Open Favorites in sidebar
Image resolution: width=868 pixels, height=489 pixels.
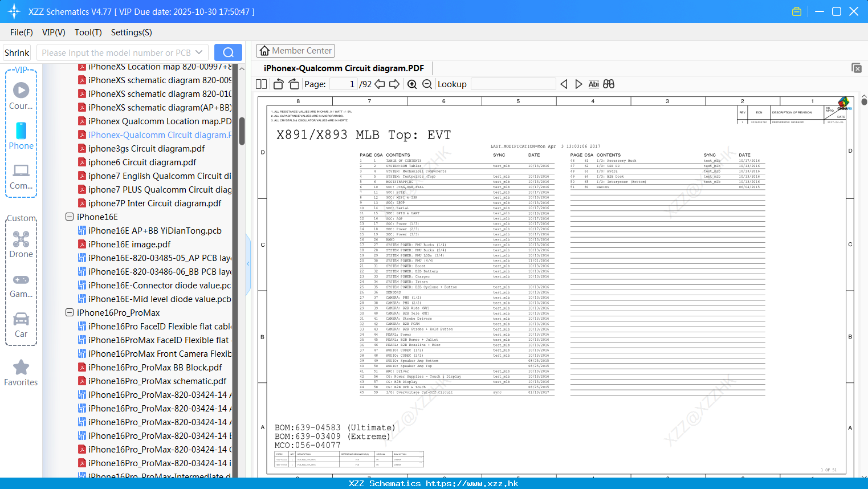click(x=21, y=373)
